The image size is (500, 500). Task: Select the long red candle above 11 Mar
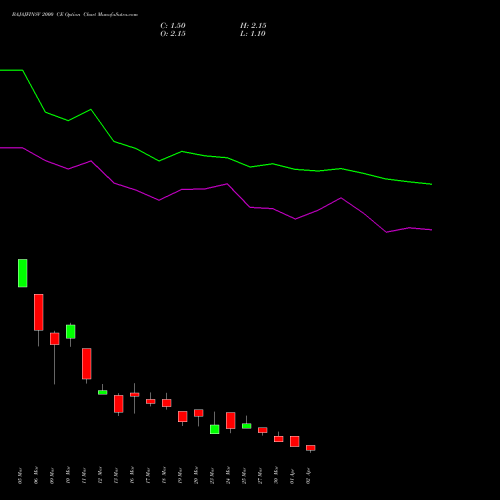(x=87, y=364)
